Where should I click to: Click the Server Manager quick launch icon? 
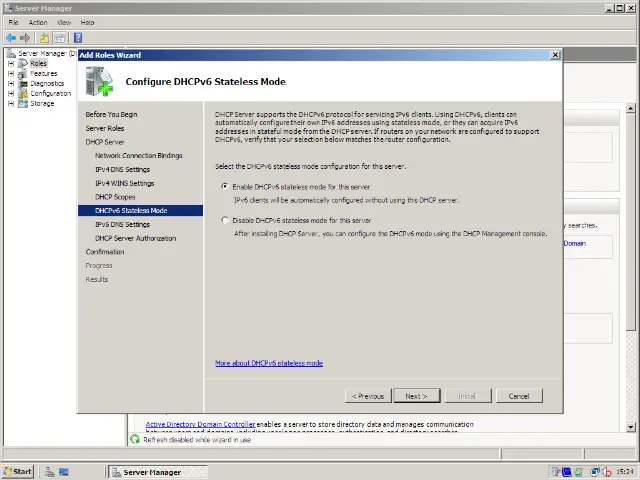50,472
